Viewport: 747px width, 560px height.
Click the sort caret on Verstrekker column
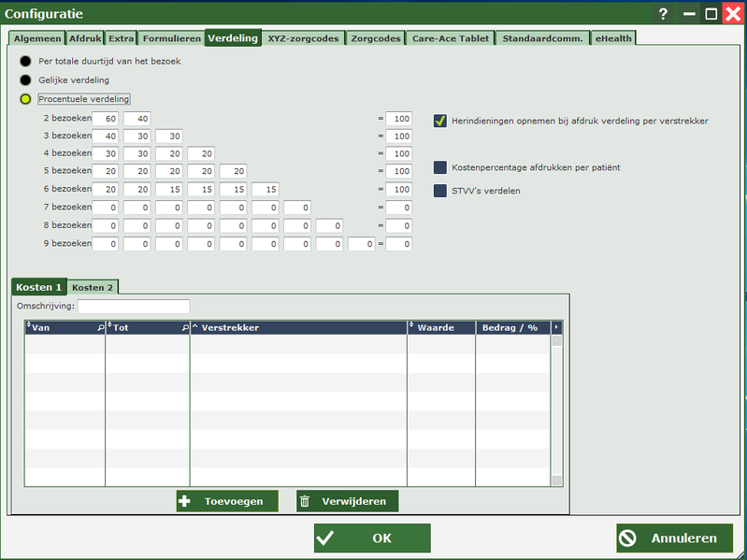tap(195, 327)
